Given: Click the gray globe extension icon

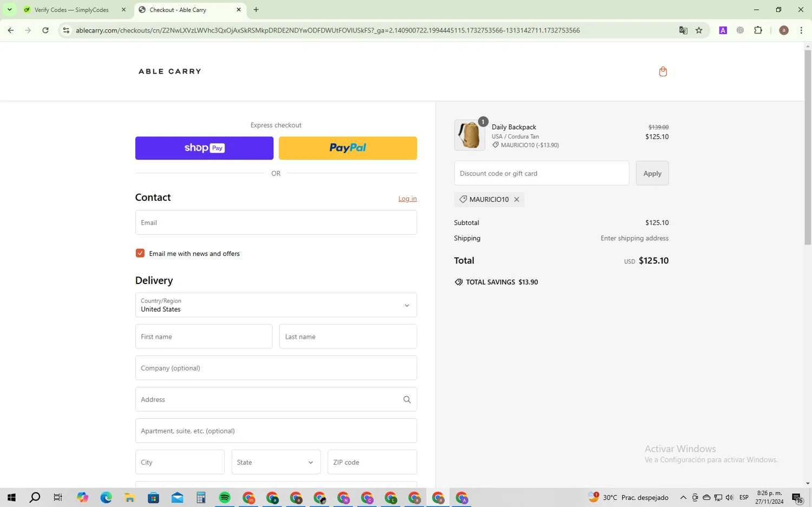Looking at the screenshot, I should click(740, 30).
